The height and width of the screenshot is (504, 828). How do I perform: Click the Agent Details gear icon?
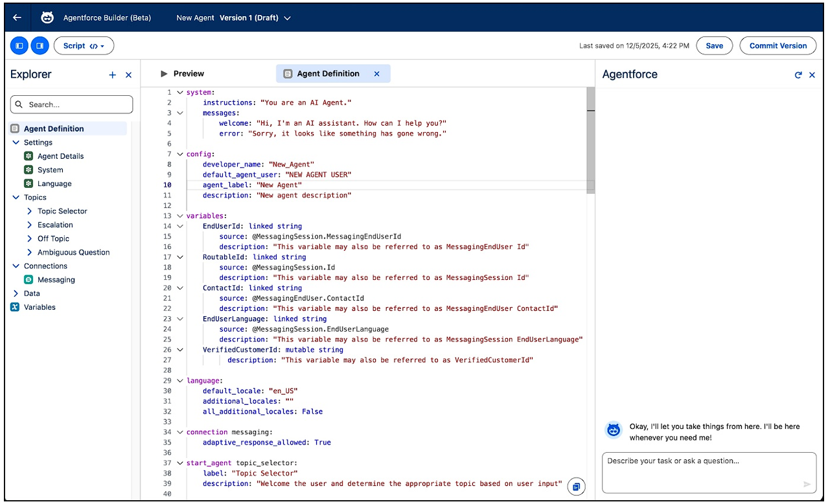29,156
